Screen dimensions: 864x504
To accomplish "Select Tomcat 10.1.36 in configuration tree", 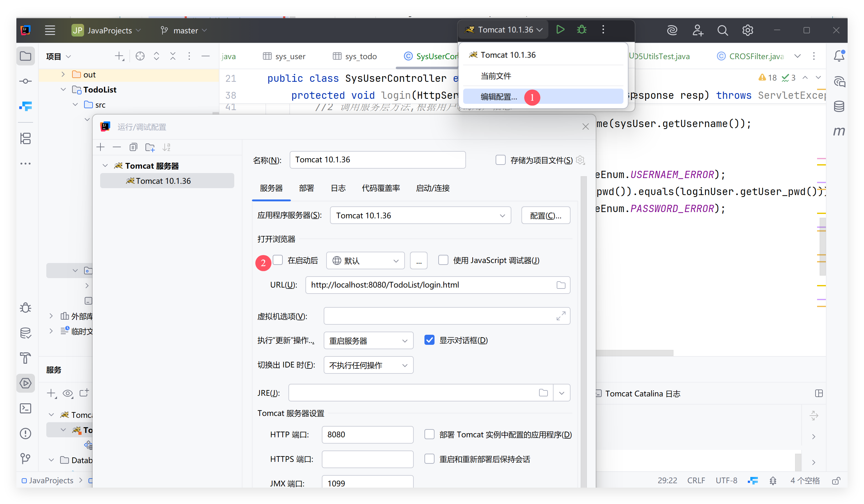I will tap(167, 181).
